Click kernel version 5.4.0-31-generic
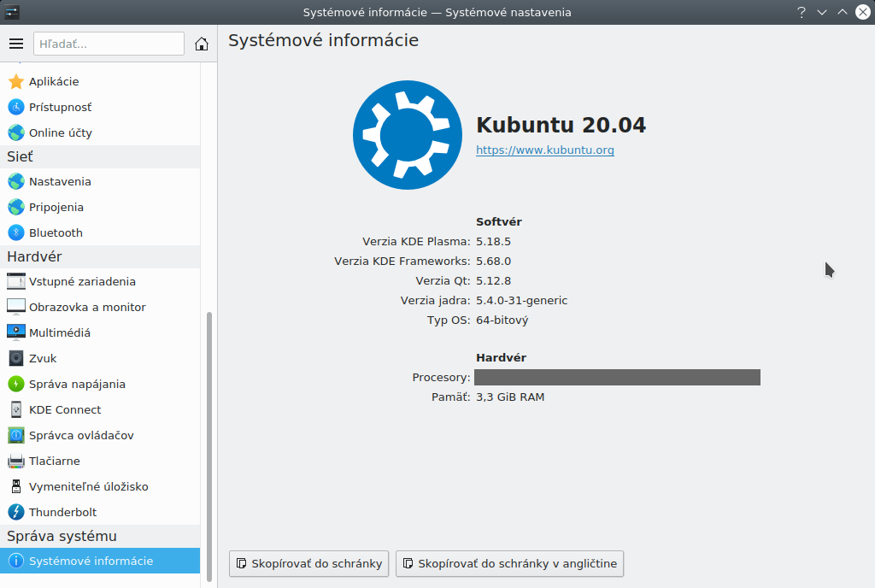The image size is (875, 588). [x=522, y=301]
